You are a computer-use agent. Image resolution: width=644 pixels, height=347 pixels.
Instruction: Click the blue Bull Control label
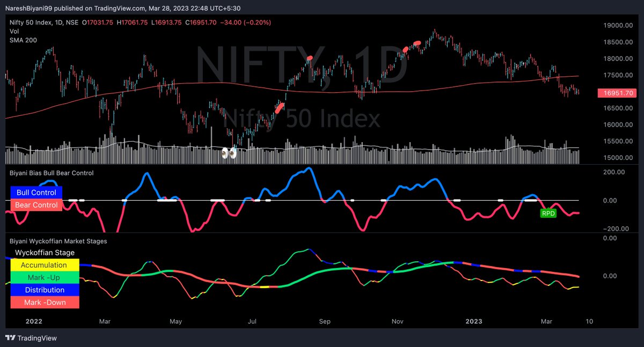point(36,193)
